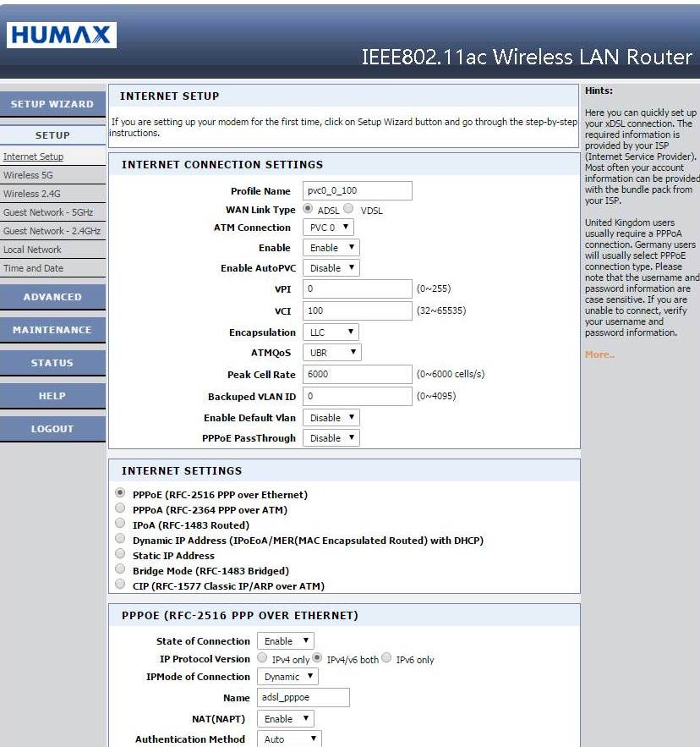Image resolution: width=700 pixels, height=747 pixels.
Task: Select IPv4 only protocol version
Action: point(262,658)
